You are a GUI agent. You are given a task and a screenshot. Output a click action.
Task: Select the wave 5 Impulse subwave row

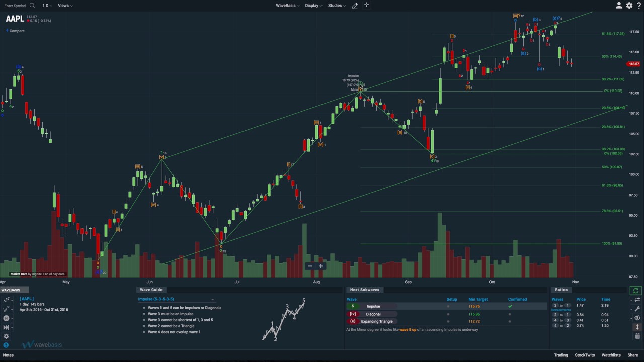pyautogui.click(x=446, y=306)
